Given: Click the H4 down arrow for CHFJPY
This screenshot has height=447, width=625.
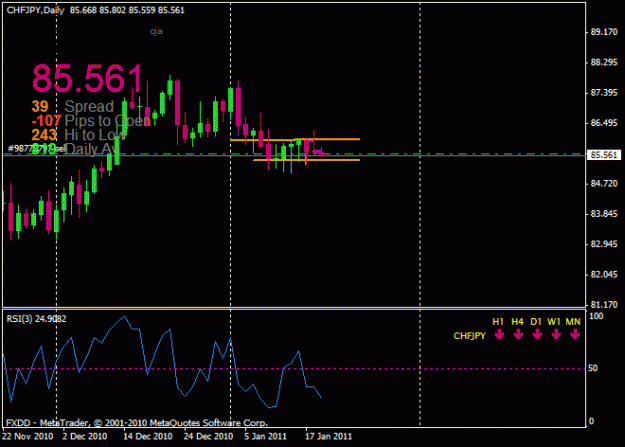Looking at the screenshot, I should (518, 335).
